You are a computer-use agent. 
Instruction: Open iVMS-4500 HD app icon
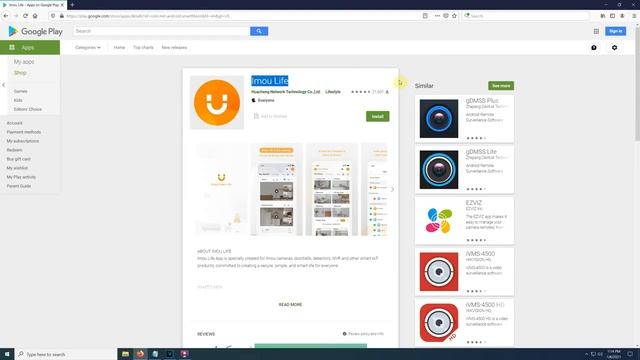pos(439,322)
